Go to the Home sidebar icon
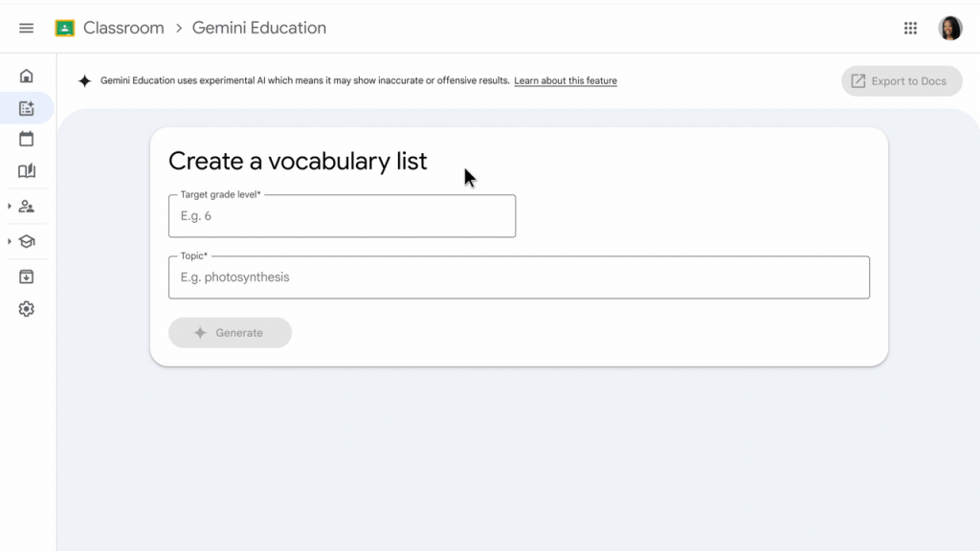 coord(27,77)
